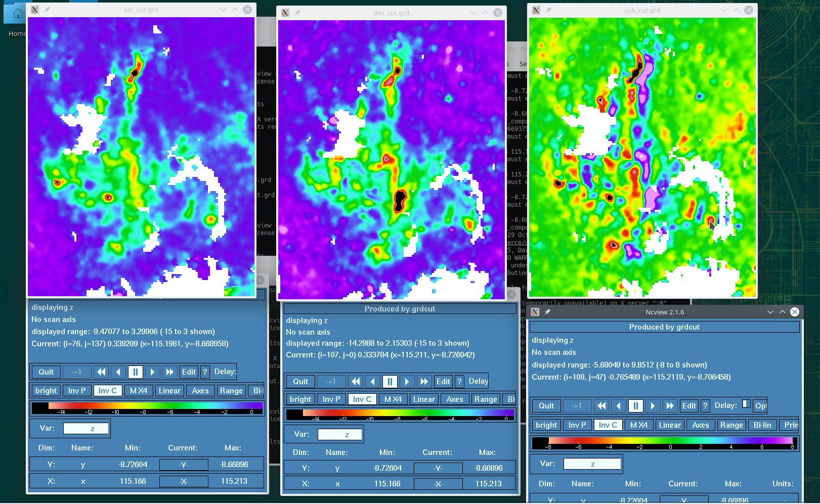The image size is (820, 504).
Task: Toggle Inv P in the Ncview 2.1.6 window
Action: point(577,425)
